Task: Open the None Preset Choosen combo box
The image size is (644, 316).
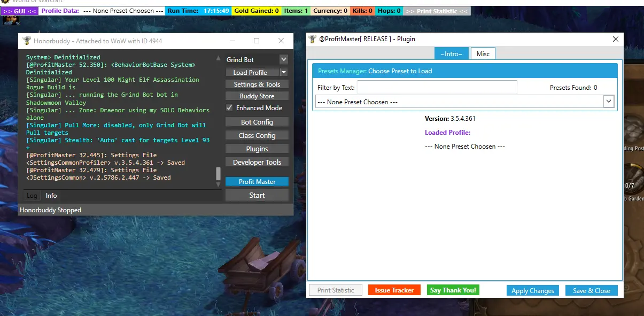Action: 464,102
